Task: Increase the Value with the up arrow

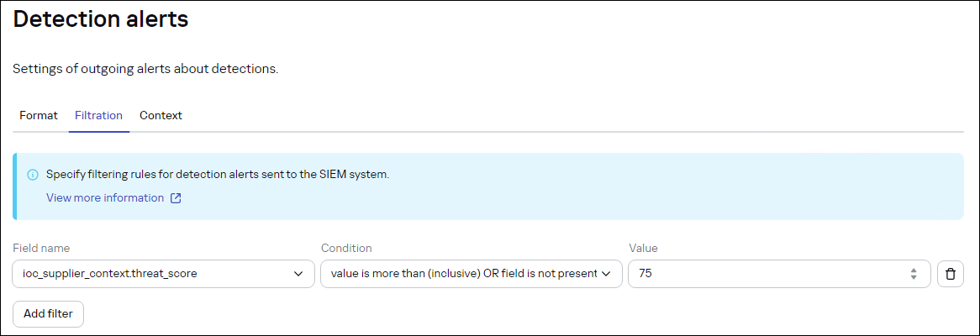Action: tap(914, 270)
